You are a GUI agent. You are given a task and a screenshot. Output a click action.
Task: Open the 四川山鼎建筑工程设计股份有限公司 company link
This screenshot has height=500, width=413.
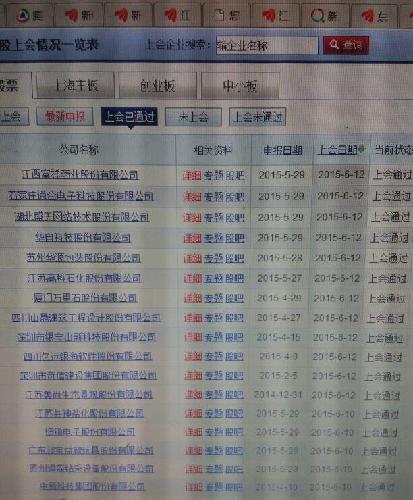click(86, 317)
